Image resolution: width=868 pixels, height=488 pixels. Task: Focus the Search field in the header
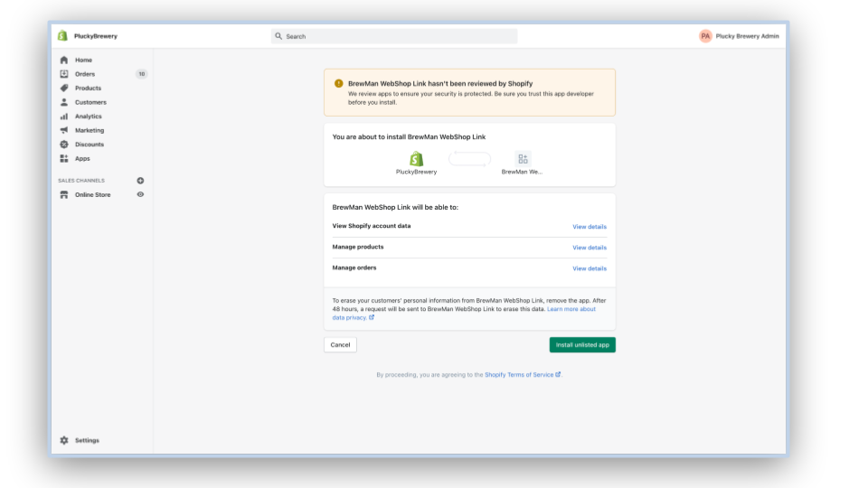point(394,36)
